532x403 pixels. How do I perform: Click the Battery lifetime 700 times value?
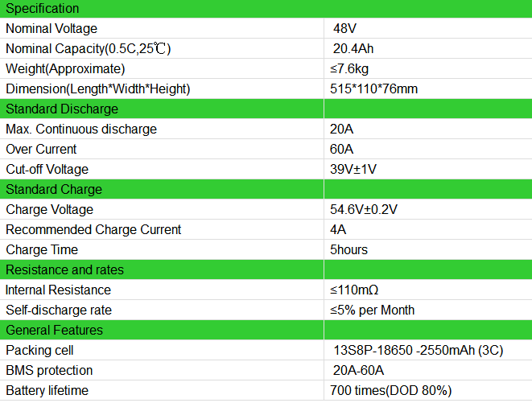coord(390,390)
